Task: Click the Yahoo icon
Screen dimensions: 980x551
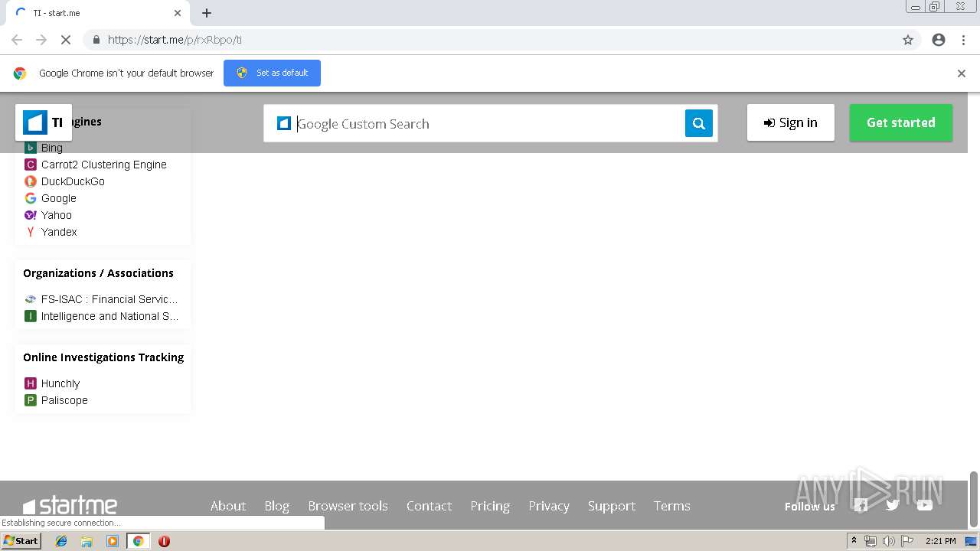Action: coord(31,215)
